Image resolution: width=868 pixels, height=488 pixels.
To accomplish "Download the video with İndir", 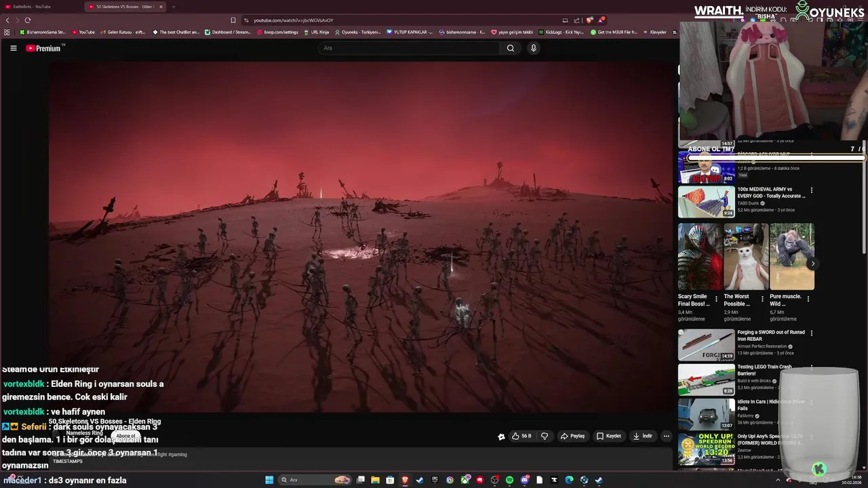I will (x=642, y=436).
